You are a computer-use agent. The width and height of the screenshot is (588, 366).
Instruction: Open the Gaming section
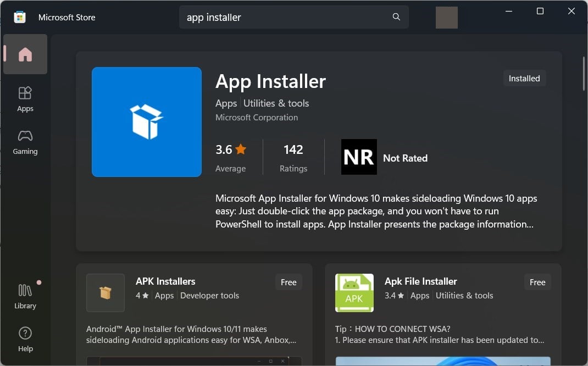[x=25, y=142]
